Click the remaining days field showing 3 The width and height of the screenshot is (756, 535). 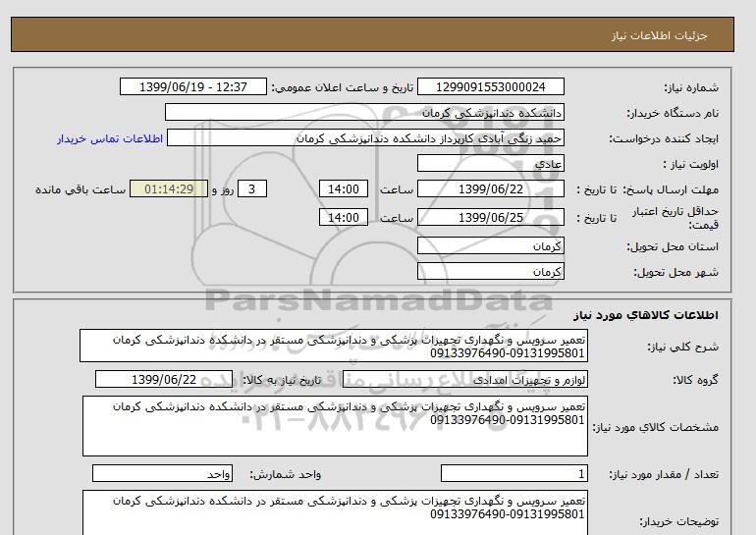click(x=252, y=188)
